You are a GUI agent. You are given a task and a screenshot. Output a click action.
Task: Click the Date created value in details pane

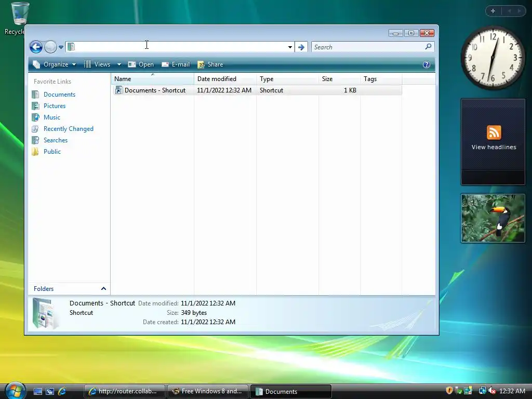click(x=208, y=322)
